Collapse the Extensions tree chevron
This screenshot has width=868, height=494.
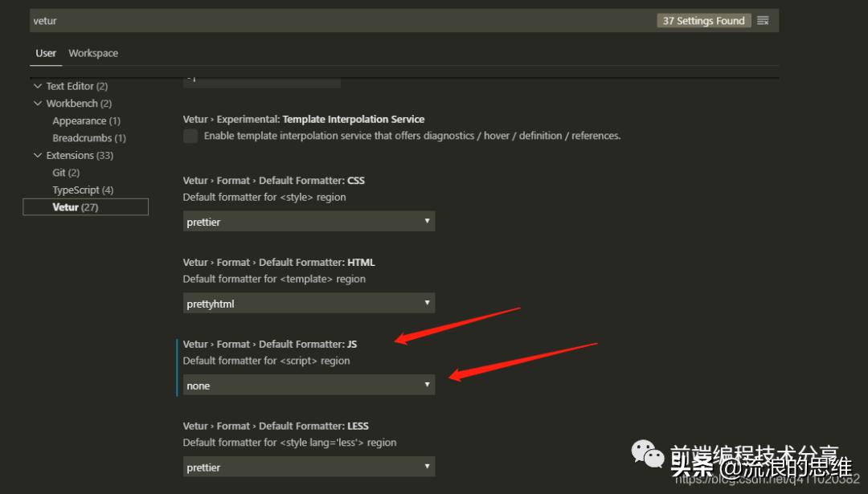pos(37,155)
